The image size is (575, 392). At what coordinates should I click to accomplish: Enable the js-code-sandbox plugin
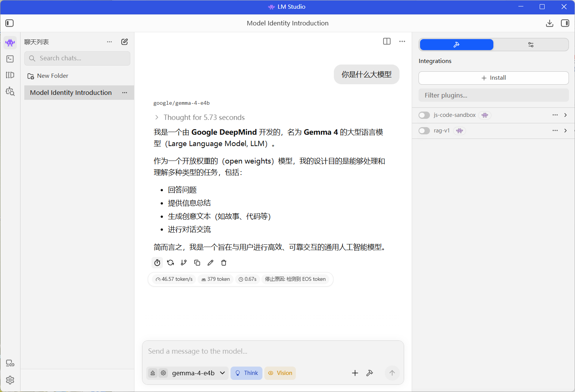click(424, 115)
